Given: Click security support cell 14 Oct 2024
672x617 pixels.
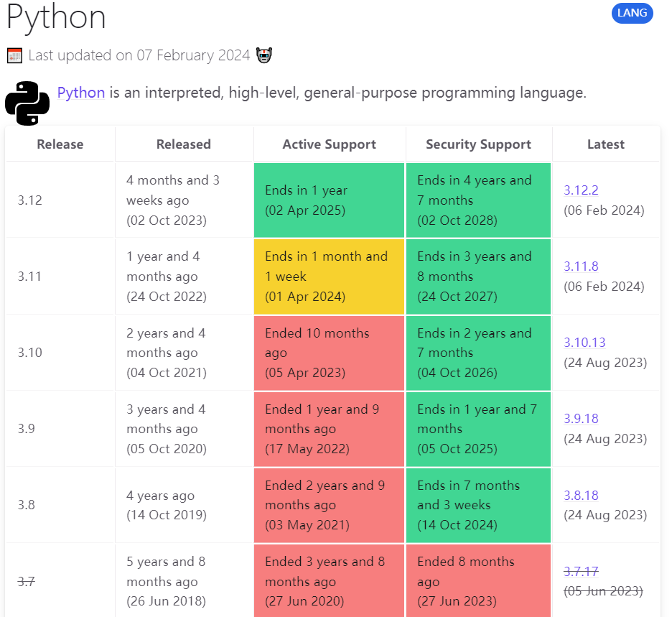Looking at the screenshot, I should pyautogui.click(x=478, y=505).
